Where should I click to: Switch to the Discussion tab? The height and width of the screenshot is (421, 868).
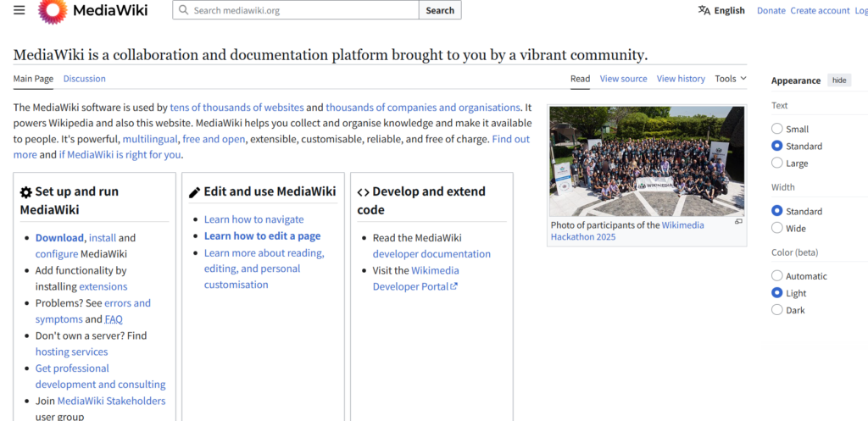84,79
